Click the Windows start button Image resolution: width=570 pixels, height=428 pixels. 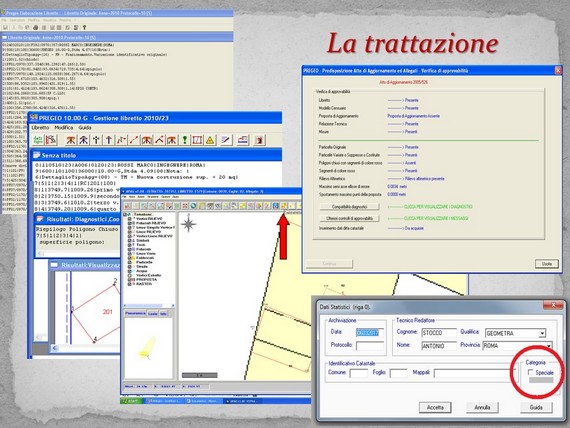[131, 401]
